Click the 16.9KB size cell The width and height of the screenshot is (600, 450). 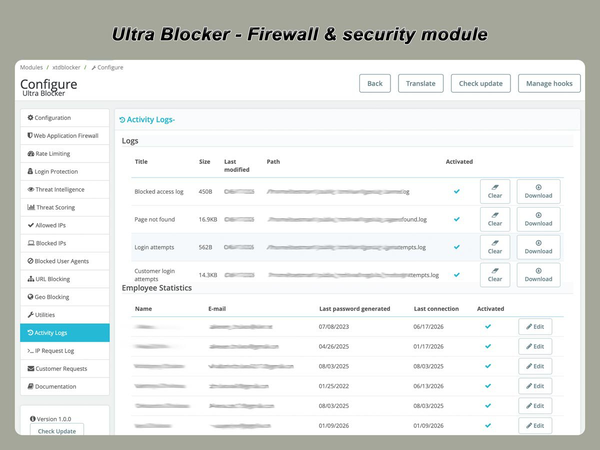click(208, 219)
